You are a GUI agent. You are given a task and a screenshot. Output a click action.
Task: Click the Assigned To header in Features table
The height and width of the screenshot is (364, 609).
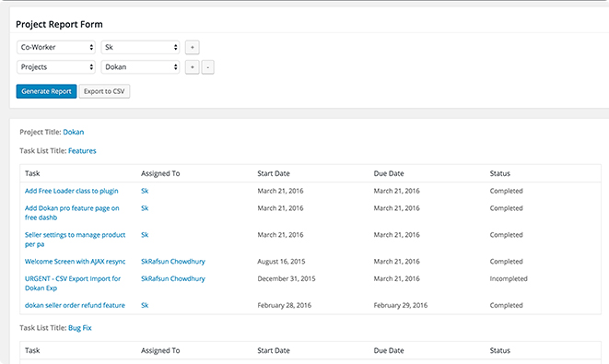(x=160, y=173)
